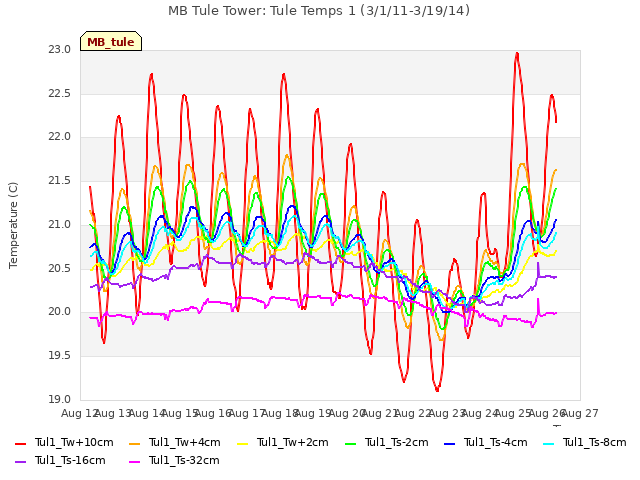Click the Aug 24 x-axis label
Image resolution: width=640 pixels, height=480 pixels.
[x=480, y=413]
